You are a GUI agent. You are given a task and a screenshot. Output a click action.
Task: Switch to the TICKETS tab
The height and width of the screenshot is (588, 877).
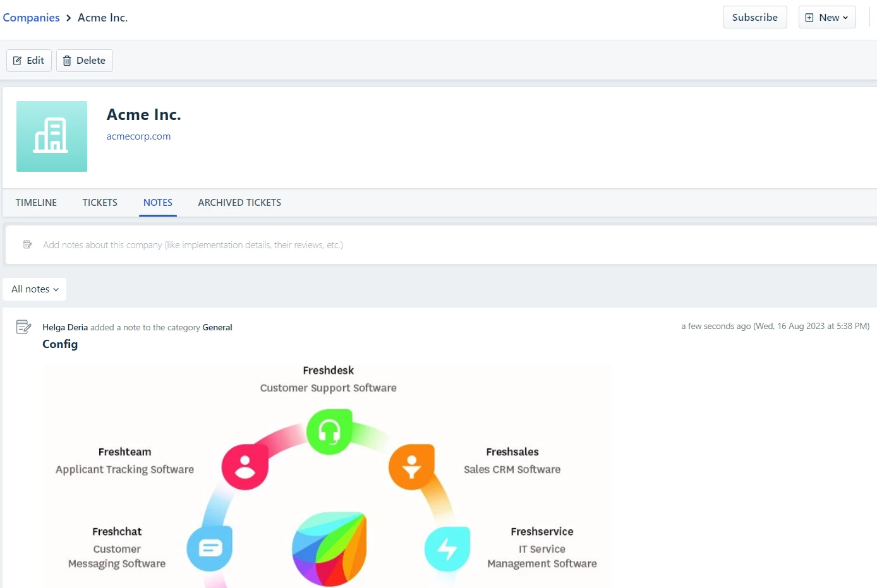pyautogui.click(x=100, y=203)
